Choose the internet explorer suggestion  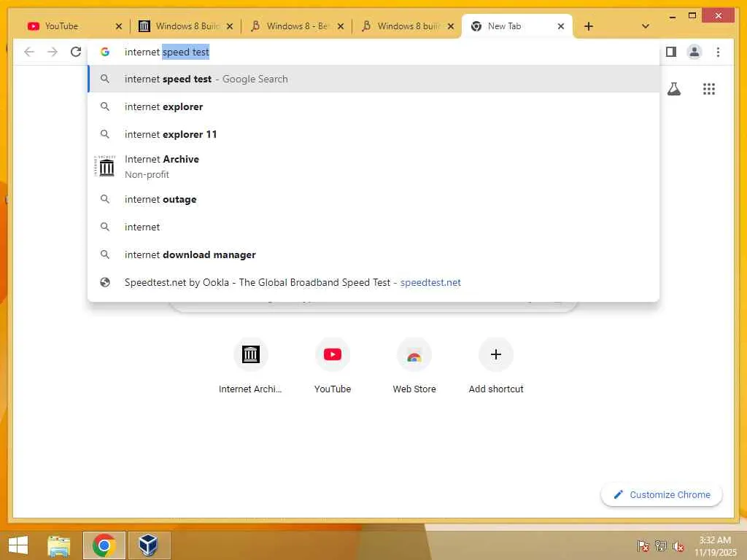[x=373, y=106]
